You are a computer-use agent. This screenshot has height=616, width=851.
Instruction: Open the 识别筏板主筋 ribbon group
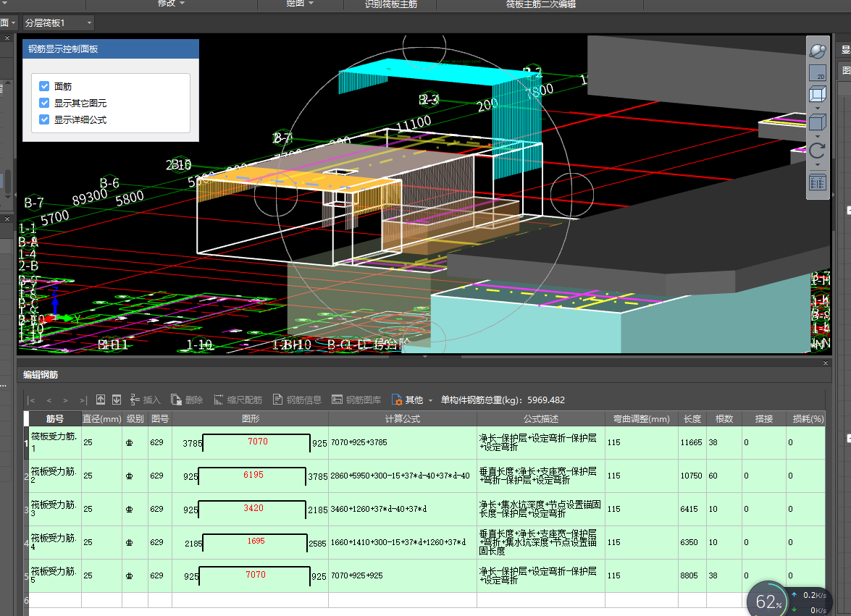[x=390, y=4]
